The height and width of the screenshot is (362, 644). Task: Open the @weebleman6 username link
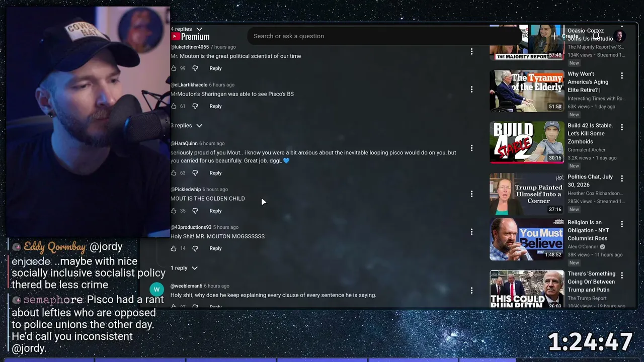(186, 286)
